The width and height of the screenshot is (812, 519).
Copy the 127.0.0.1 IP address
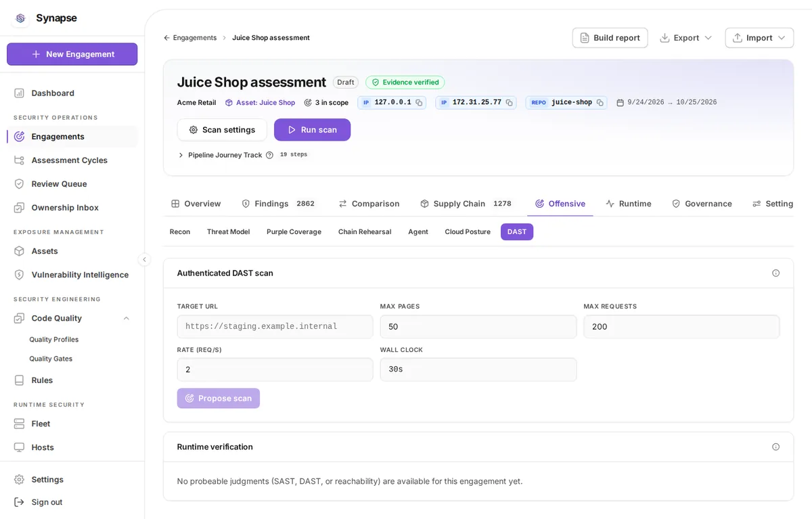tap(419, 103)
